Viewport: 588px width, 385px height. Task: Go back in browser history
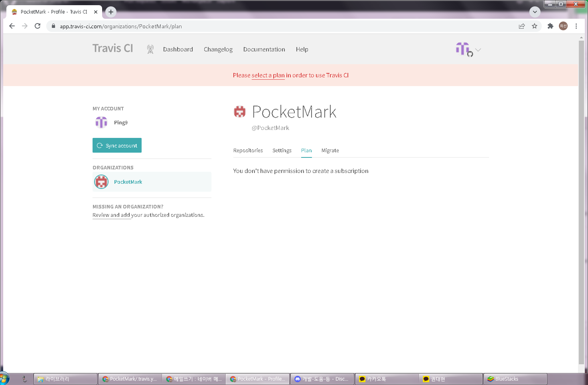(12, 26)
